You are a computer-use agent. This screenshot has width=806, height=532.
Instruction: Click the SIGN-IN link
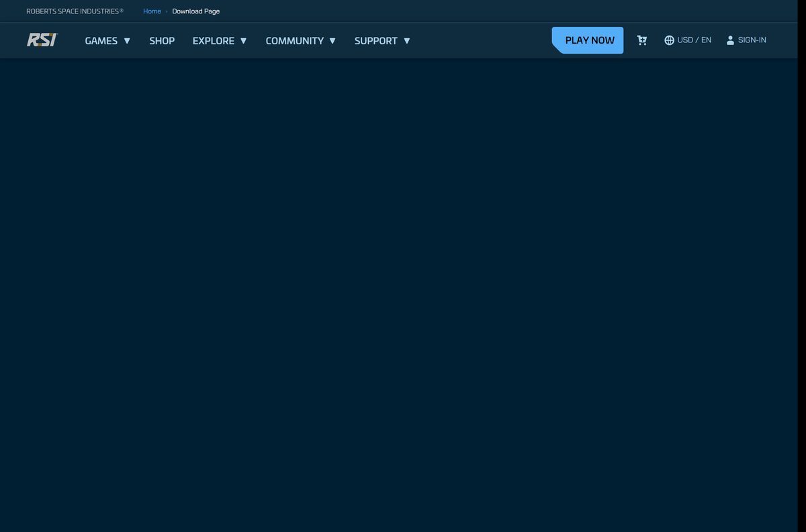coord(752,40)
